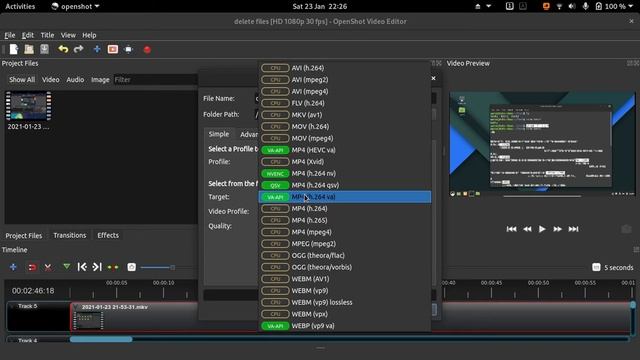Open Project using folder toolbar icon

[29, 49]
